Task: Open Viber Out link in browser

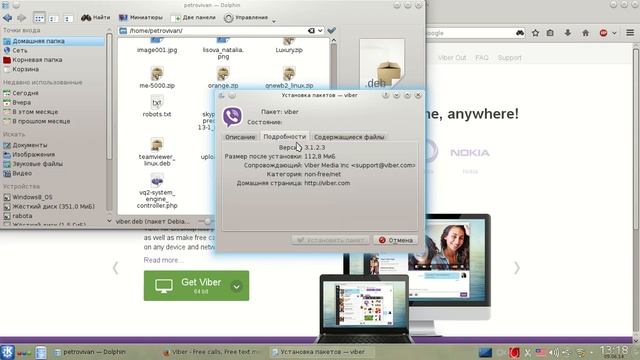Action: click(x=452, y=58)
